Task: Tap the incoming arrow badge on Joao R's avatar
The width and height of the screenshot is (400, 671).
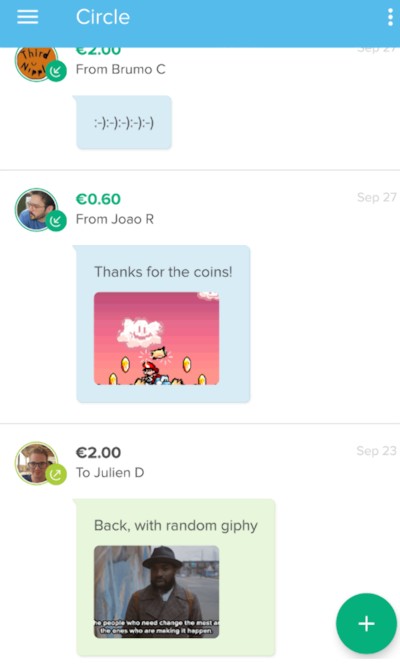Action: click(x=56, y=221)
